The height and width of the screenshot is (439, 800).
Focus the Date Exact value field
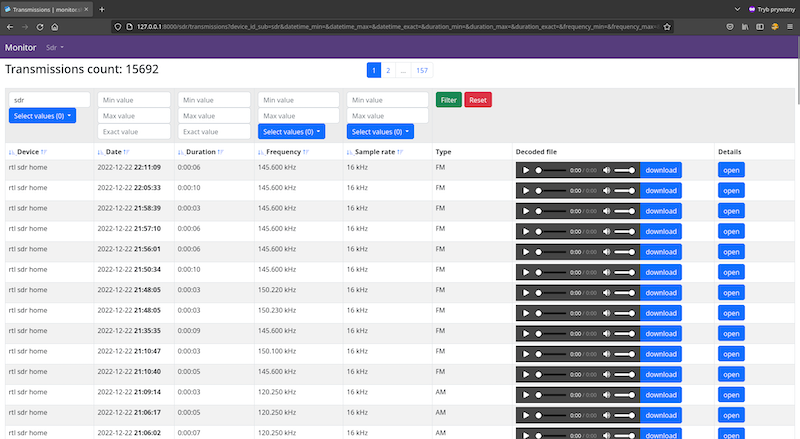click(134, 132)
